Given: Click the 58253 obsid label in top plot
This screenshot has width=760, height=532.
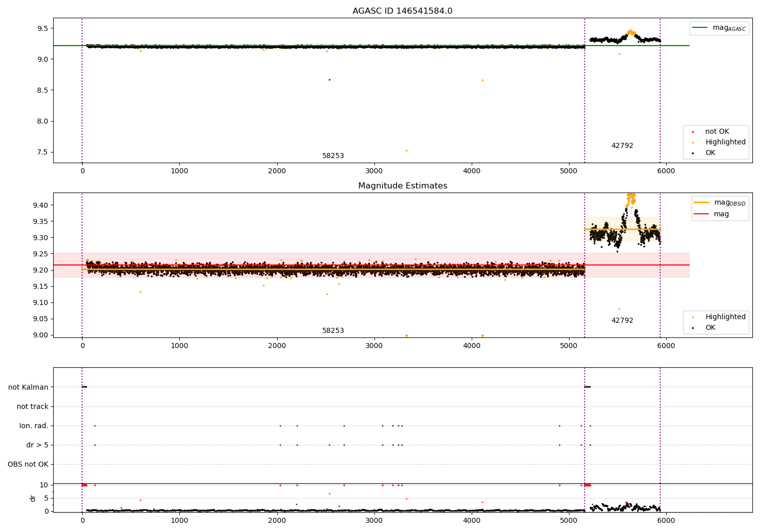Looking at the screenshot, I should click(x=333, y=156).
